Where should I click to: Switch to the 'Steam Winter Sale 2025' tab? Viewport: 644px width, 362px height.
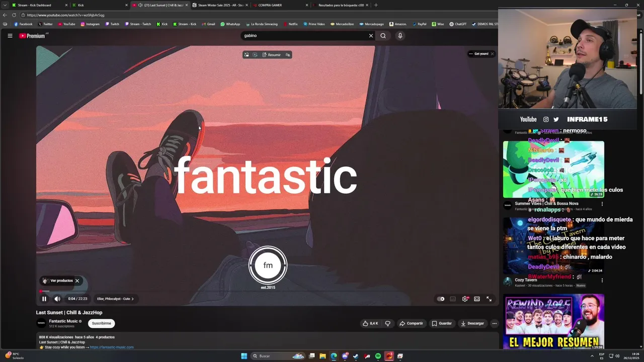(x=220, y=5)
